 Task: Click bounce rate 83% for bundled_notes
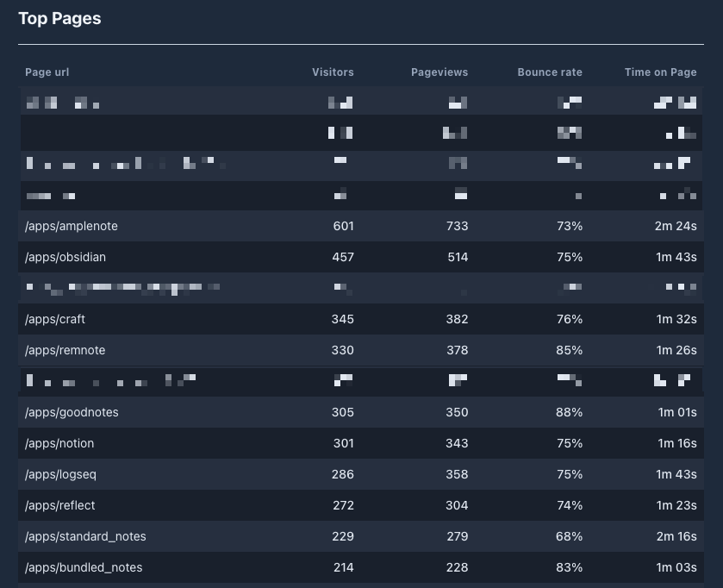pyautogui.click(x=569, y=567)
